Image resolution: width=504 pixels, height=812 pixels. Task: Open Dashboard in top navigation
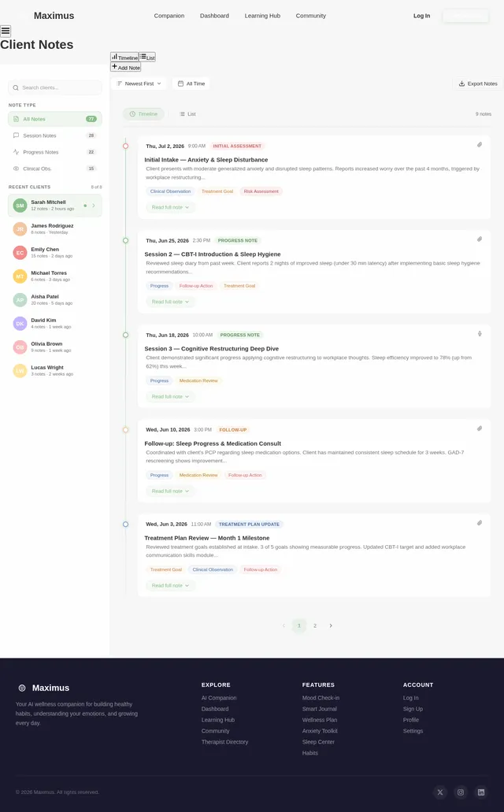click(x=214, y=16)
